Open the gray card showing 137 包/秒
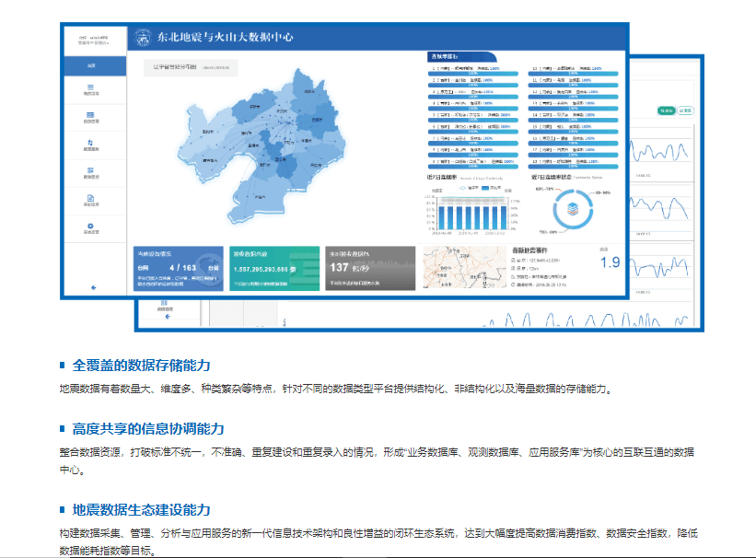Image resolution: width=756 pixels, height=558 pixels. pyautogui.click(x=370, y=269)
